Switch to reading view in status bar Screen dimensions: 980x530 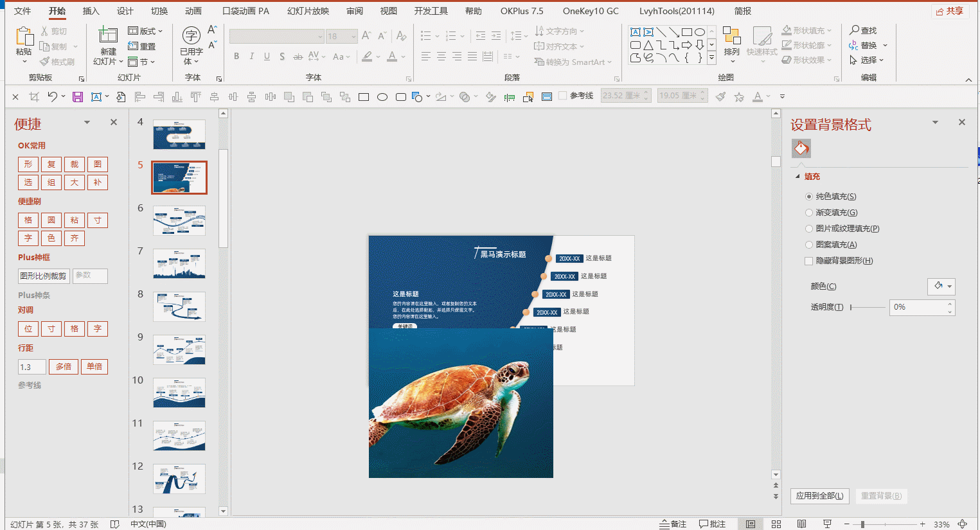(802, 524)
